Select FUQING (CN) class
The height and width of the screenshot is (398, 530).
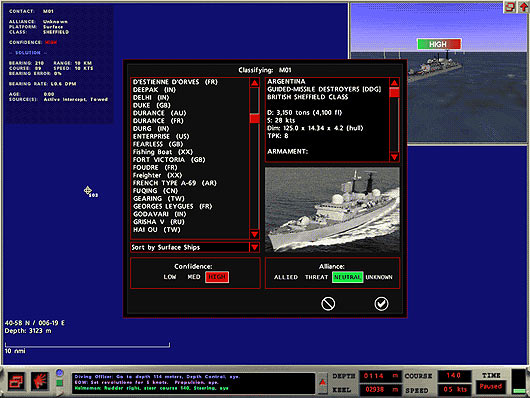point(155,191)
